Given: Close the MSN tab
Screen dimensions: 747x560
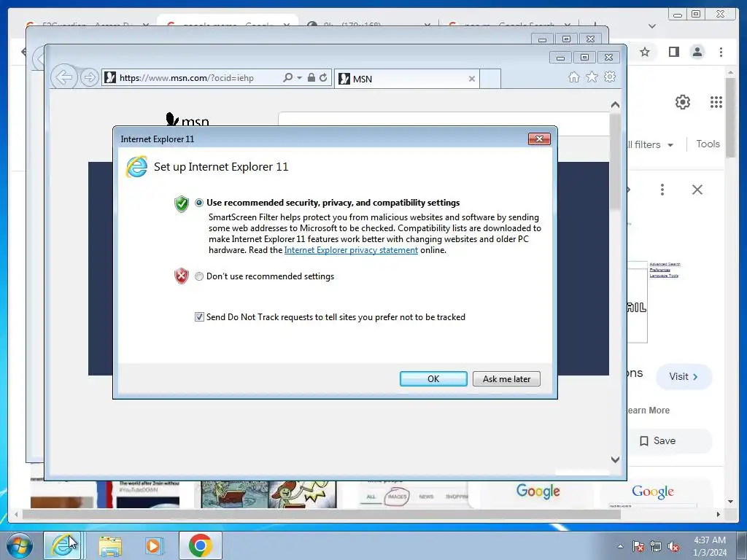Looking at the screenshot, I should (x=472, y=79).
